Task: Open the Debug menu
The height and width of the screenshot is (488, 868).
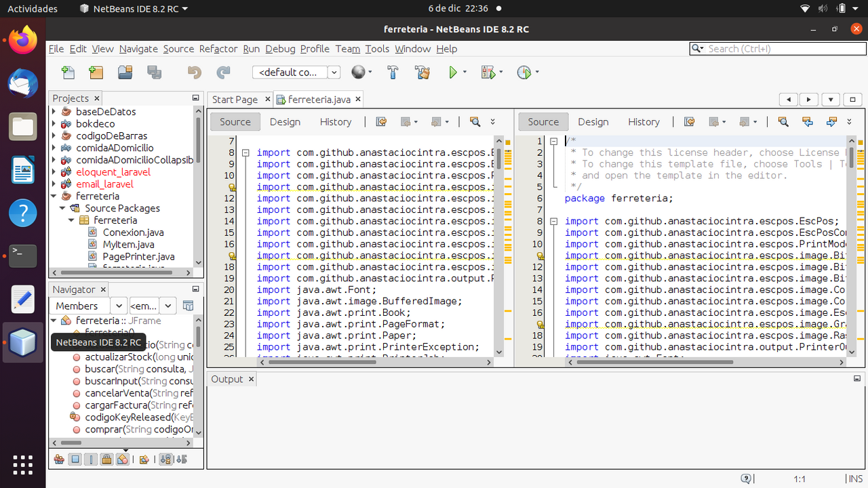Action: point(280,49)
